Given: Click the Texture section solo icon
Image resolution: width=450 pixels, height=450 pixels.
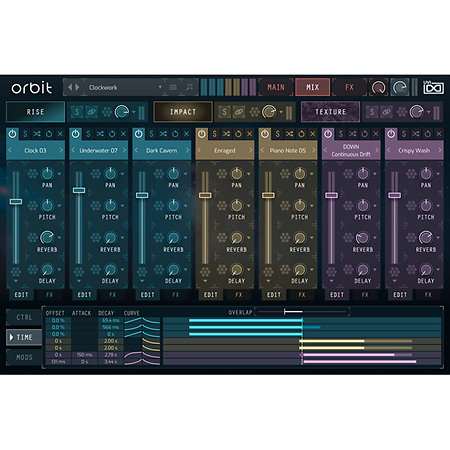Looking at the screenshot, I should pos(372,112).
